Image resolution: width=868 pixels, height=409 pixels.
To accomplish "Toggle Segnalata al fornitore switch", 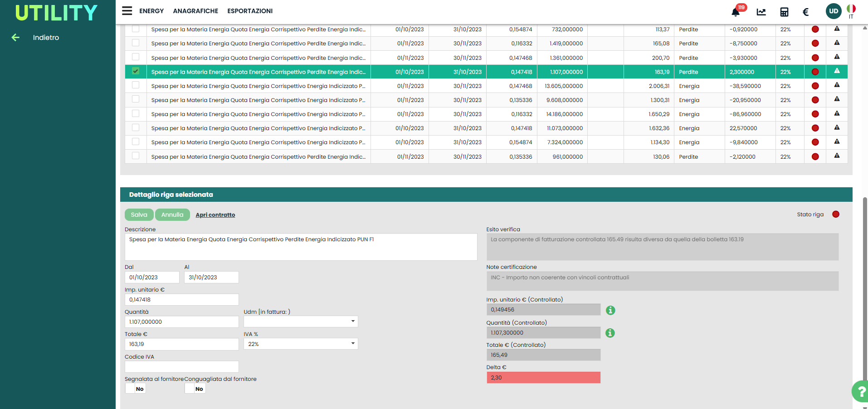I will coord(135,389).
